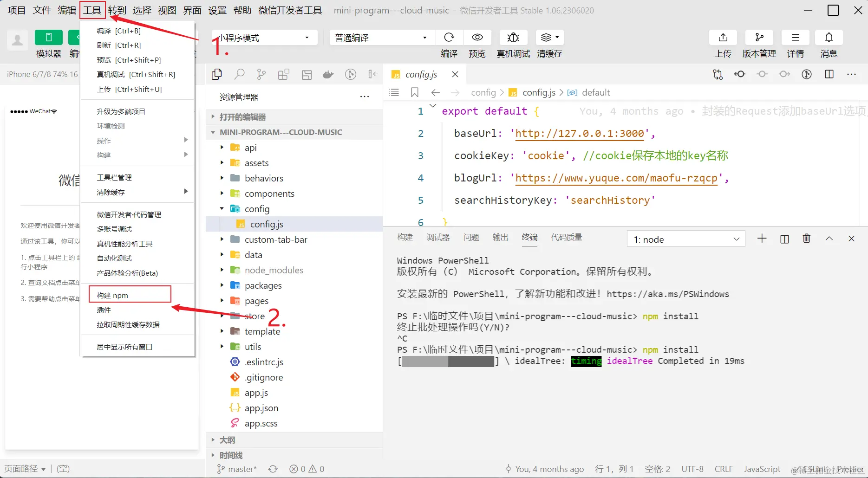Expand the 打开的编辑器 section
Image resolution: width=868 pixels, height=478 pixels.
point(294,117)
